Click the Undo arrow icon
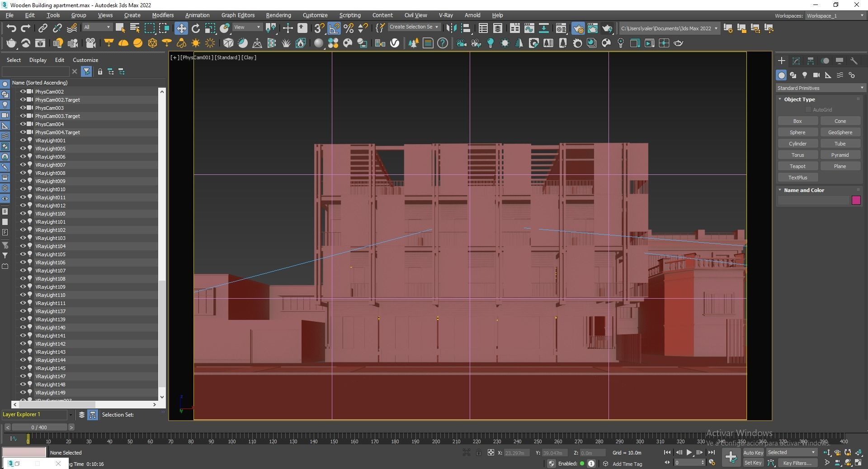The height and width of the screenshot is (469, 868). pyautogui.click(x=11, y=28)
